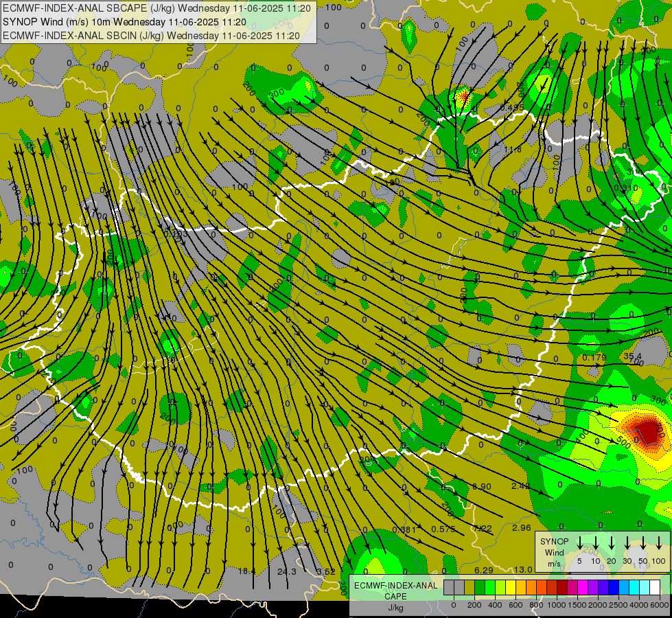Image resolution: width=672 pixels, height=618 pixels.
Task: Click the '11.8' value on the map
Action: [513, 149]
